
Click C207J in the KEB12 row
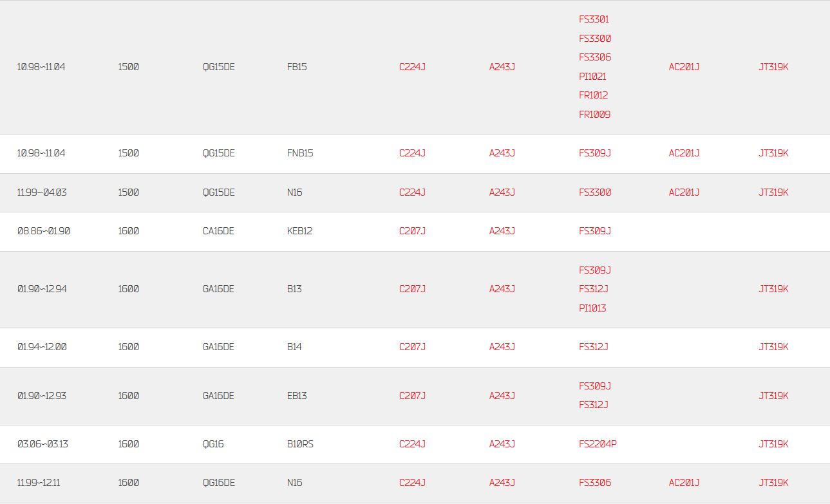pos(412,231)
